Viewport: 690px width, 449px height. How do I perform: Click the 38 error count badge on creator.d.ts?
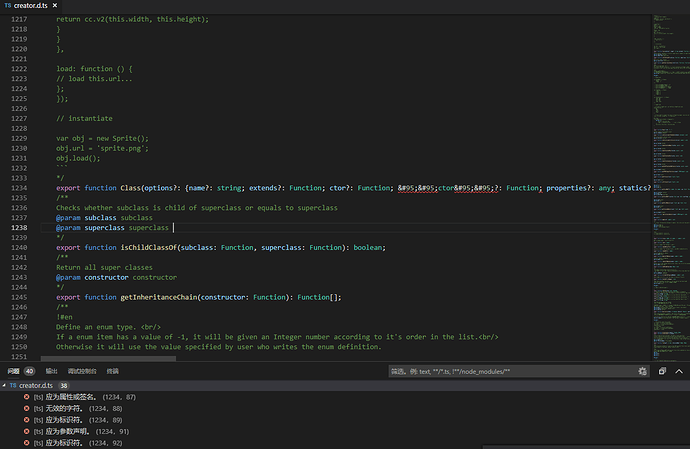(64, 385)
